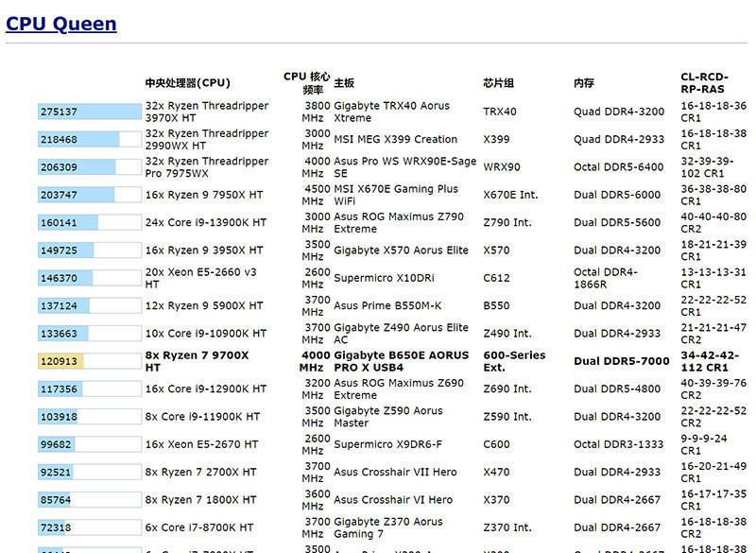
Task: Select the Dual DDR5-7000 memory cell
Action: pyautogui.click(x=621, y=361)
